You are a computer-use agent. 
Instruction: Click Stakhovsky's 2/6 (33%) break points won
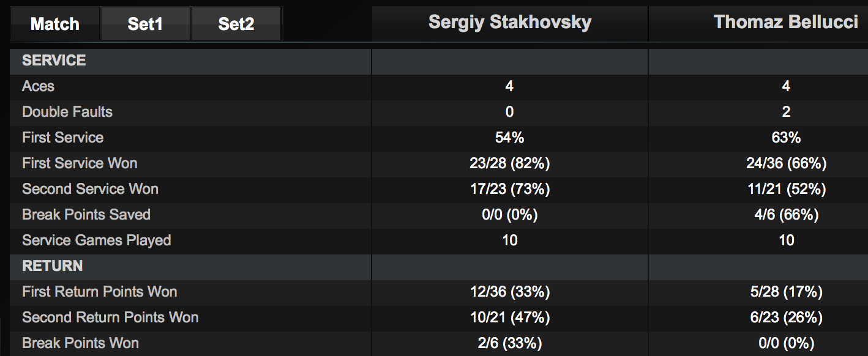point(509,343)
